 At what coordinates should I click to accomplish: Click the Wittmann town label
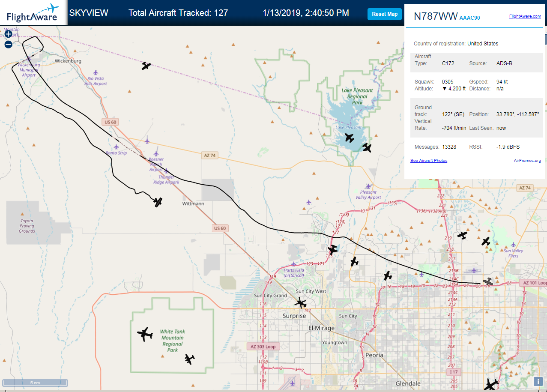pos(193,204)
